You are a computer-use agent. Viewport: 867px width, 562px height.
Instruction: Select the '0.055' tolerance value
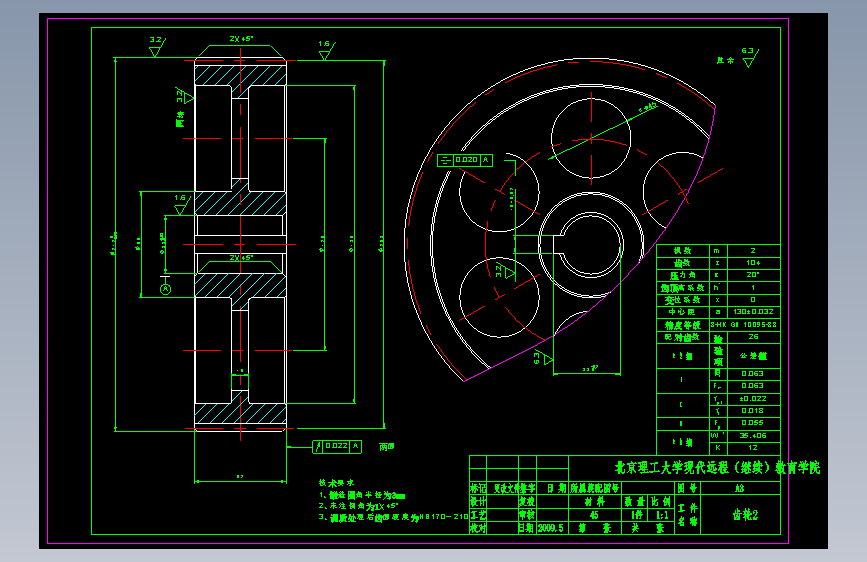(753, 423)
